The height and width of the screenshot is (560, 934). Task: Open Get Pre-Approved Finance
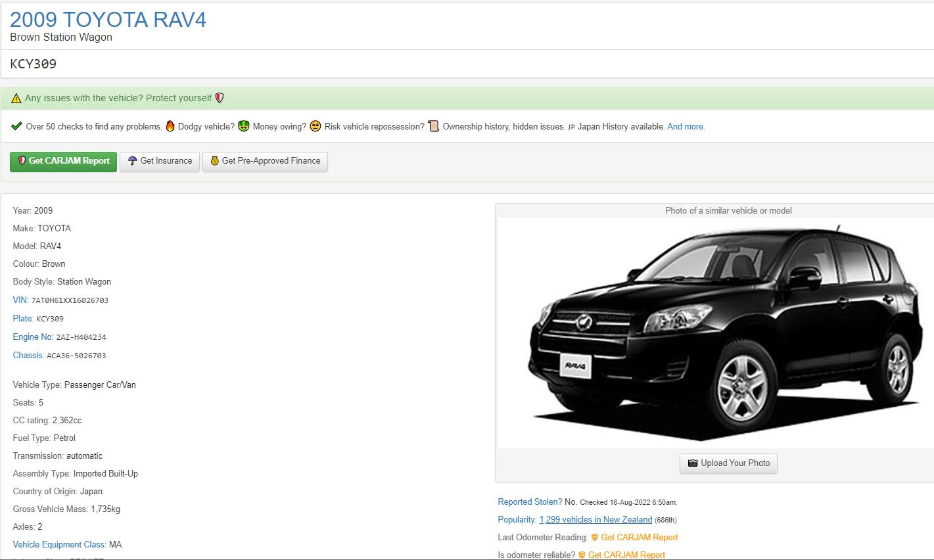[x=265, y=161]
